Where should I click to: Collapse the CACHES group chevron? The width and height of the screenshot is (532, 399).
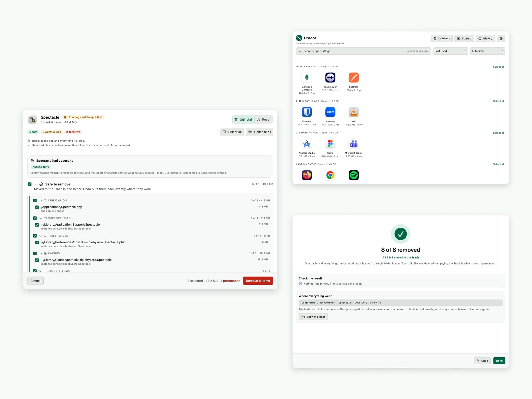coord(41,254)
